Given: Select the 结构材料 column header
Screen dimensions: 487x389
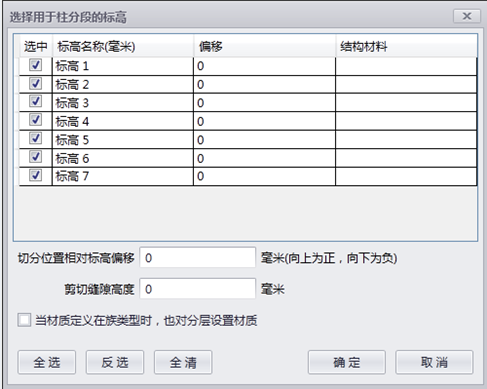Looking at the screenshot, I should point(406,46).
